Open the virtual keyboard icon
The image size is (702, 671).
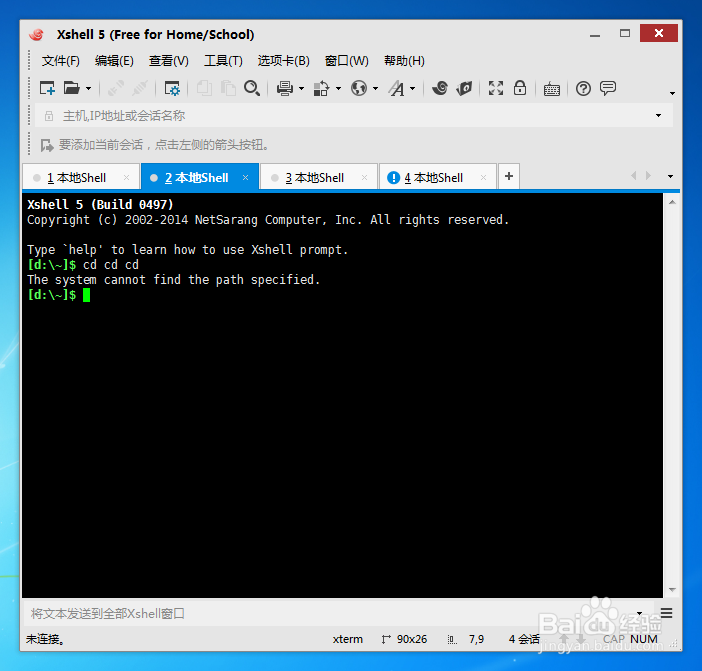tap(552, 89)
